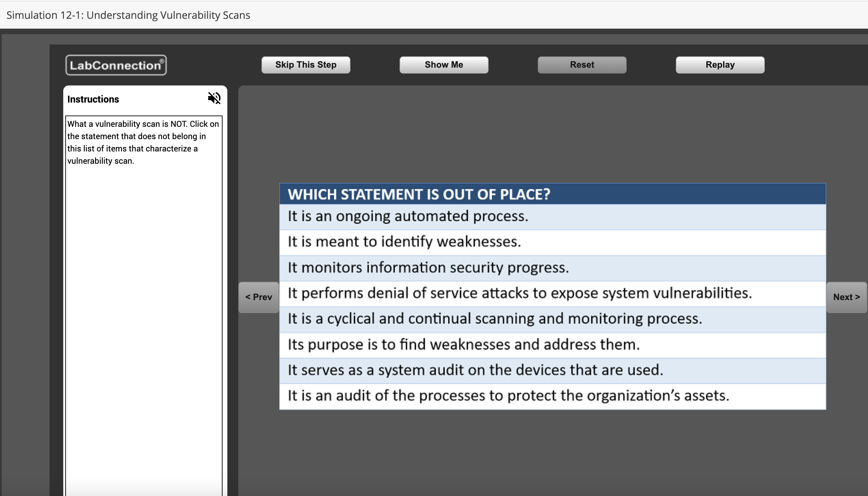Choose "It is meant to identify weaknesses"
The image size is (868, 496).
click(404, 242)
